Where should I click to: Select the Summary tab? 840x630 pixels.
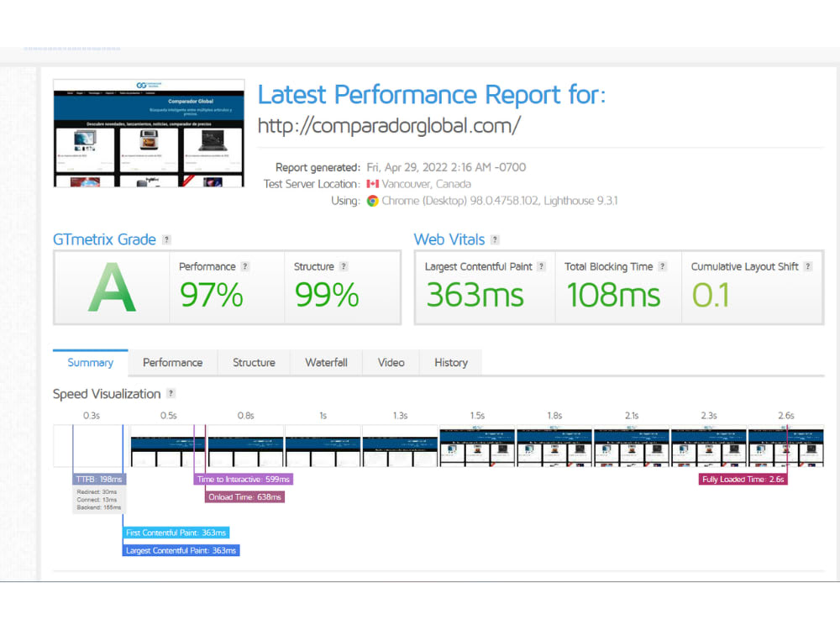[91, 363]
